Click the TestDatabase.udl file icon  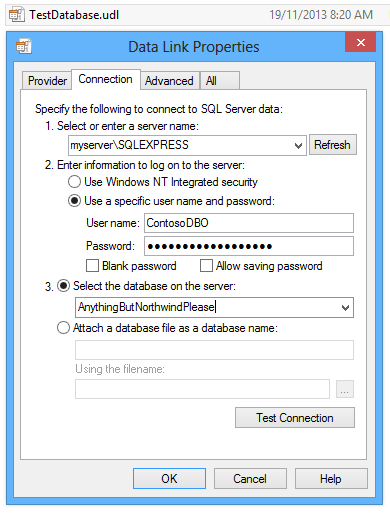(x=16, y=15)
